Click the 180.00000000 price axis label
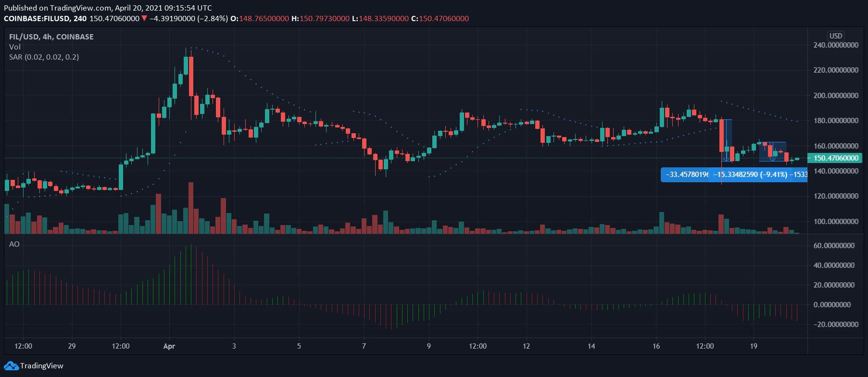This screenshot has height=377, width=868. (x=836, y=120)
